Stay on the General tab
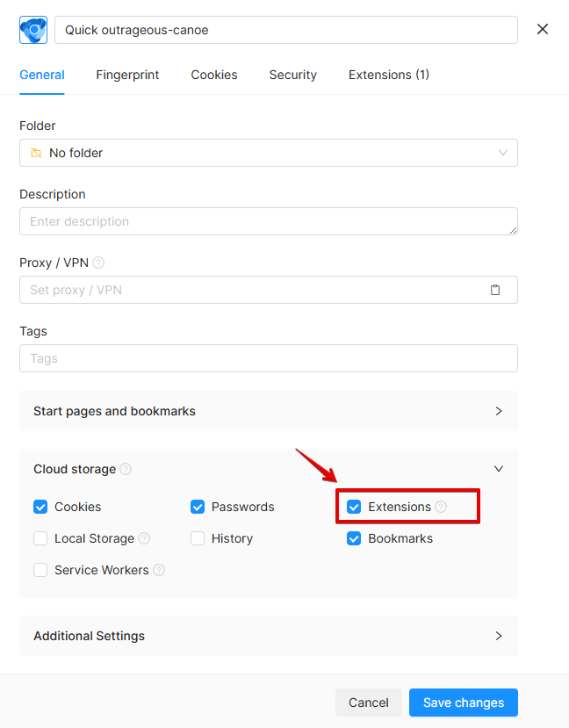 tap(42, 75)
